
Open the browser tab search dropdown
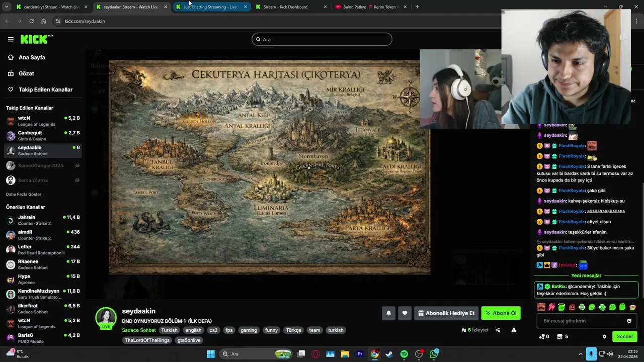coord(7,7)
